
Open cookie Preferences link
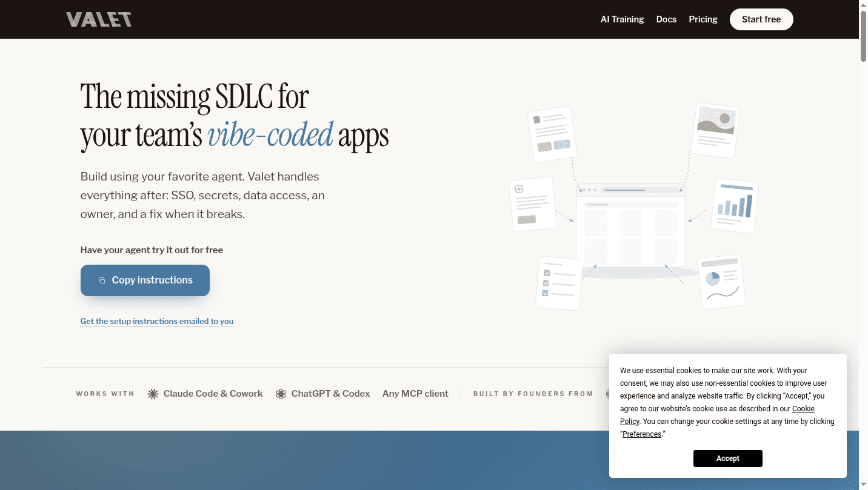(x=642, y=434)
